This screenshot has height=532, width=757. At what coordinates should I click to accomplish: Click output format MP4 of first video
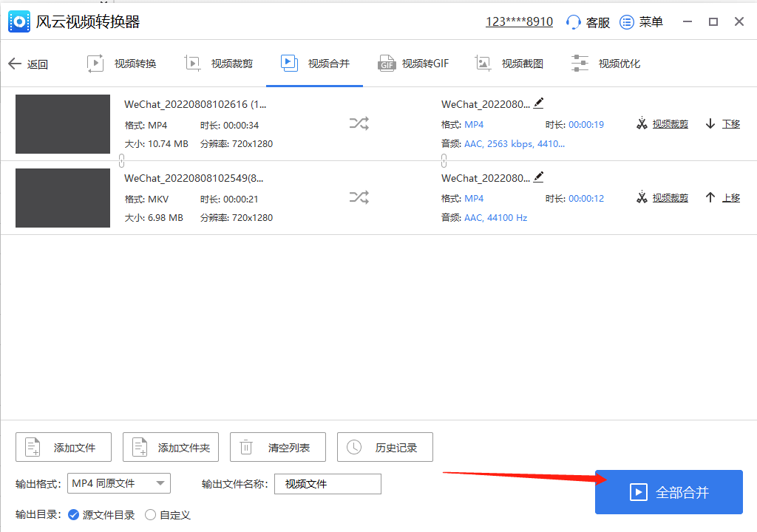click(474, 125)
